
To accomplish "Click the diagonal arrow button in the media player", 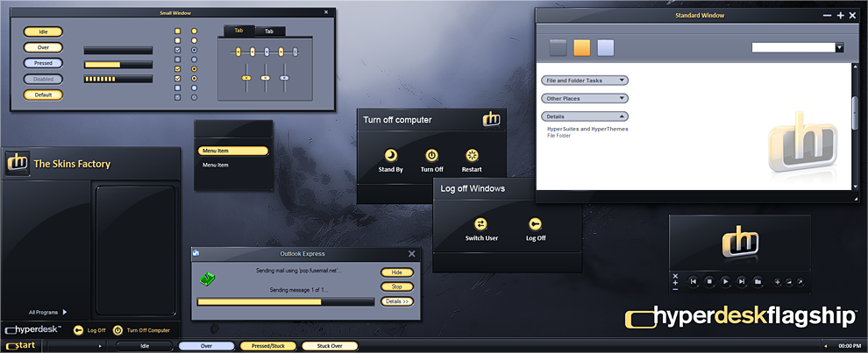I will click(800, 282).
